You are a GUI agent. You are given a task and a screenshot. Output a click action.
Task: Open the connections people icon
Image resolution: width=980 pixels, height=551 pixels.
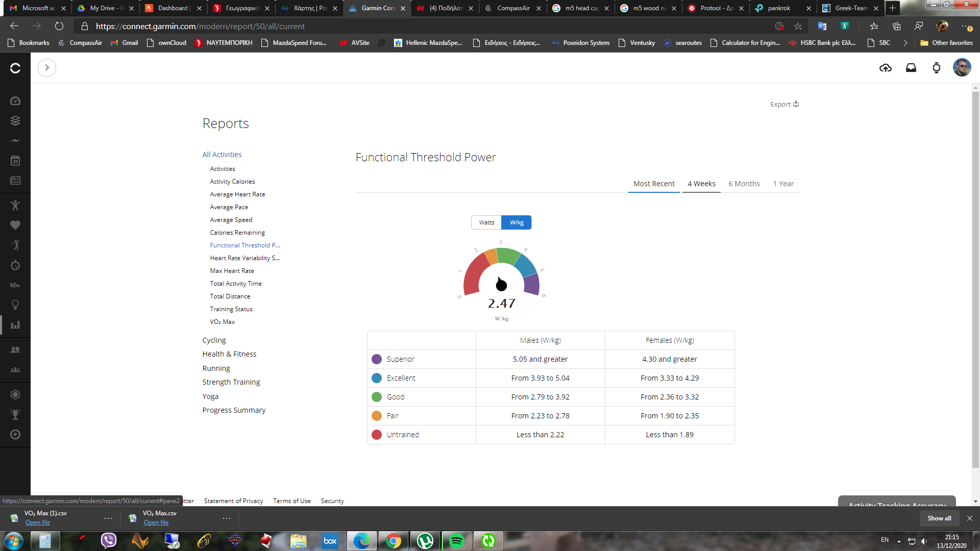pos(15,350)
